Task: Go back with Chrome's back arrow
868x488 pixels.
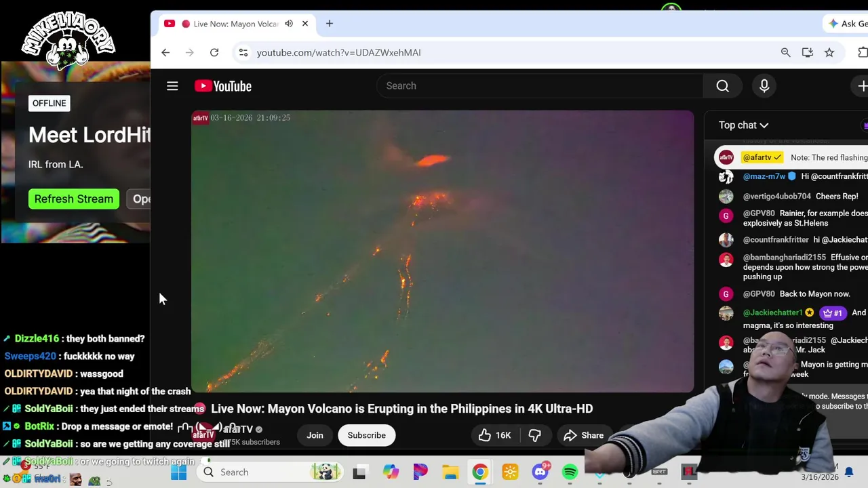Action: (x=165, y=52)
